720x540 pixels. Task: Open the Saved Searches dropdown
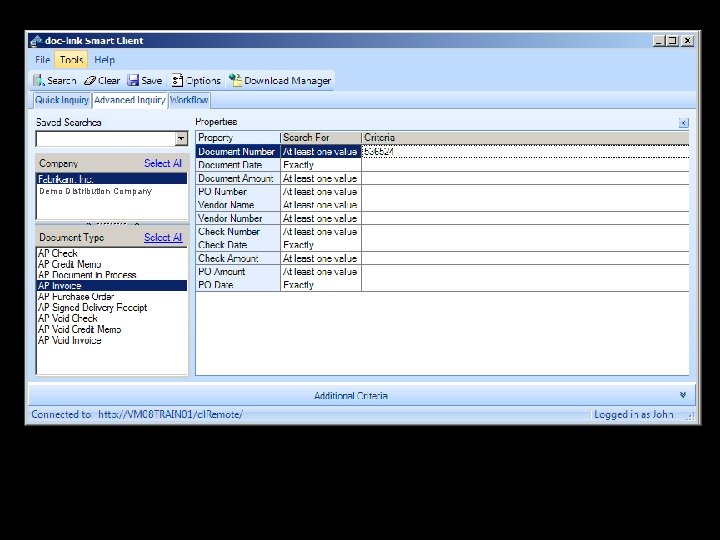[x=181, y=138]
